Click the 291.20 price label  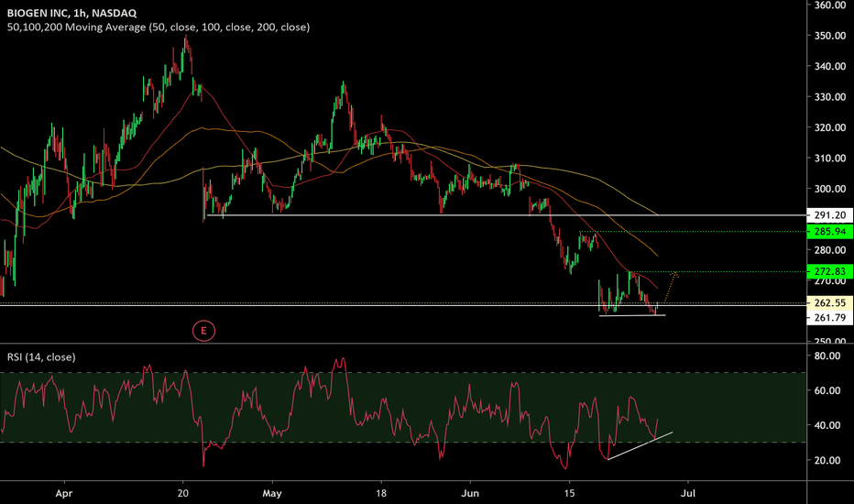(829, 215)
